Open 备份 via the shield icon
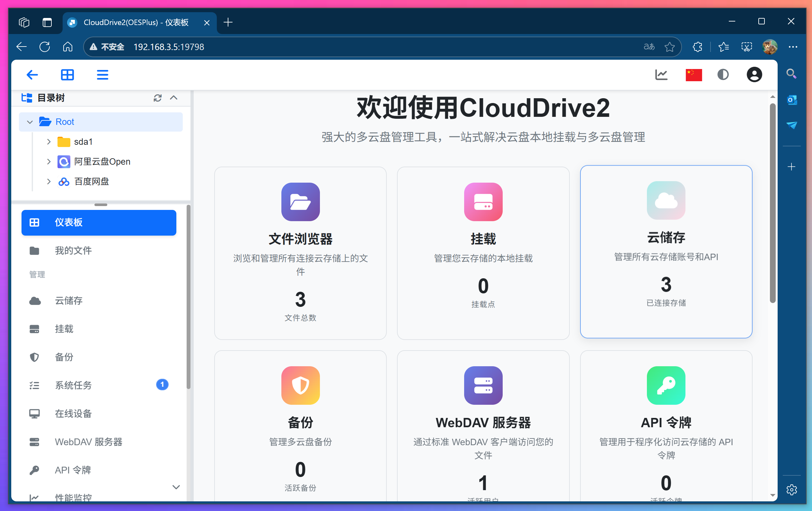 [x=34, y=357]
